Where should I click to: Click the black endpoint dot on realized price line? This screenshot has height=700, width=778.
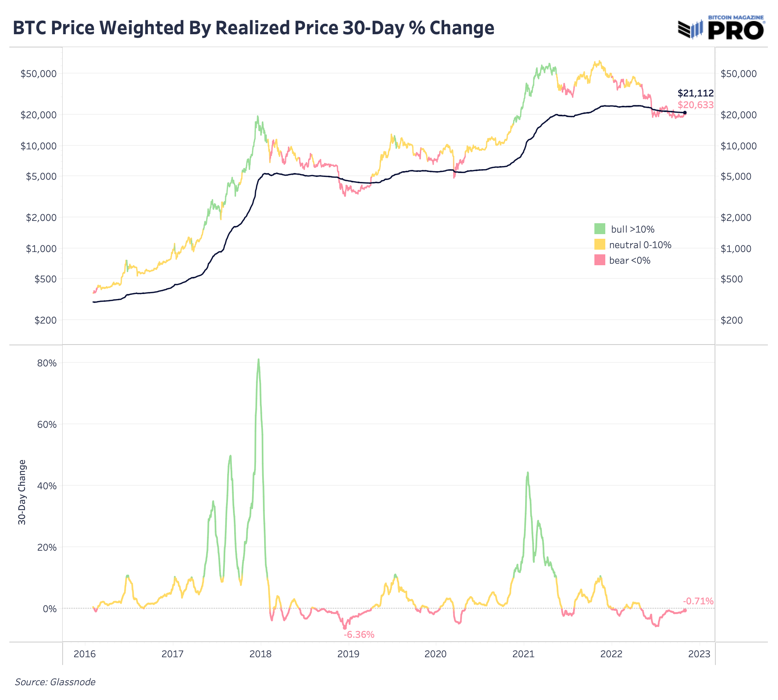coord(685,113)
